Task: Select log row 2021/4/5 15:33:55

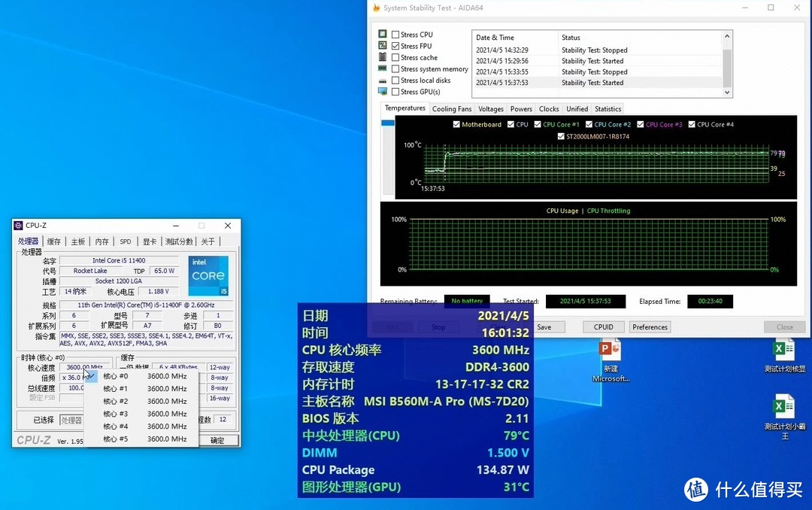Action: click(x=597, y=72)
